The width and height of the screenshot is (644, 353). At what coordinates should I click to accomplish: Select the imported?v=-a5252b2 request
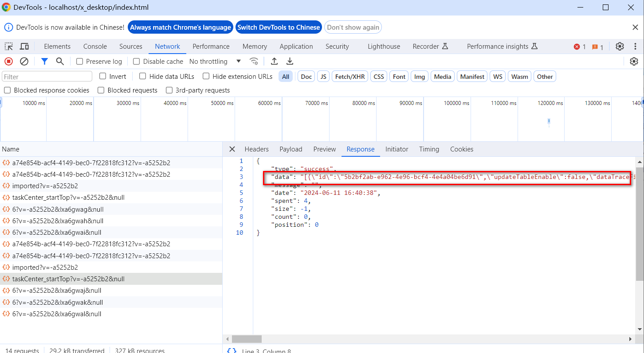pos(45,186)
